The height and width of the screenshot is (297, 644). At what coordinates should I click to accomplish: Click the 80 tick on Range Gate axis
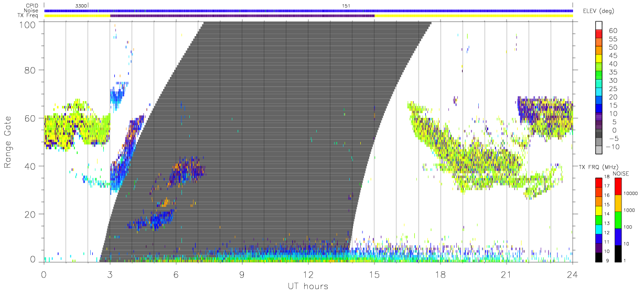(x=29, y=70)
